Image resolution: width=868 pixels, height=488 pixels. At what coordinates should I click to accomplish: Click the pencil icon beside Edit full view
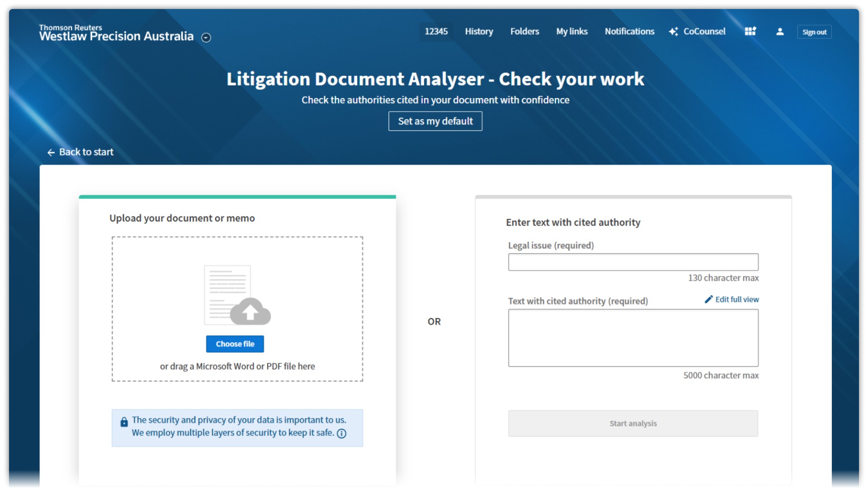708,299
